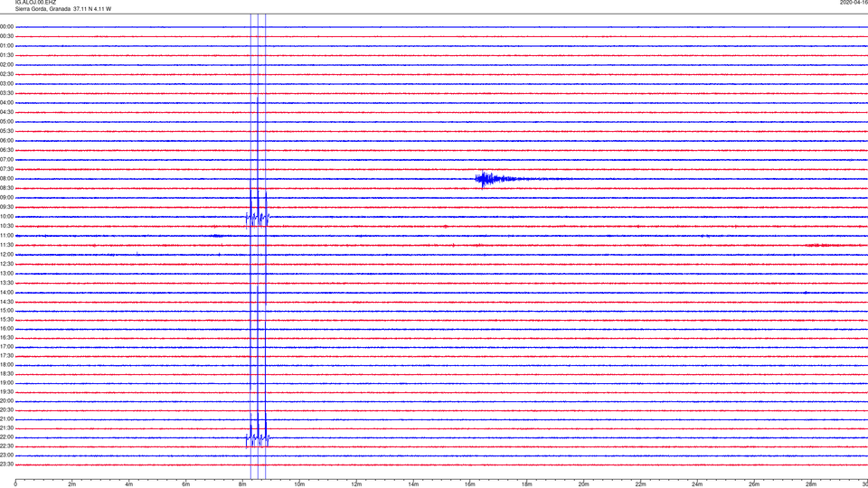Click the 07:30 time label
The image size is (868, 488).
pyautogui.click(x=6, y=169)
